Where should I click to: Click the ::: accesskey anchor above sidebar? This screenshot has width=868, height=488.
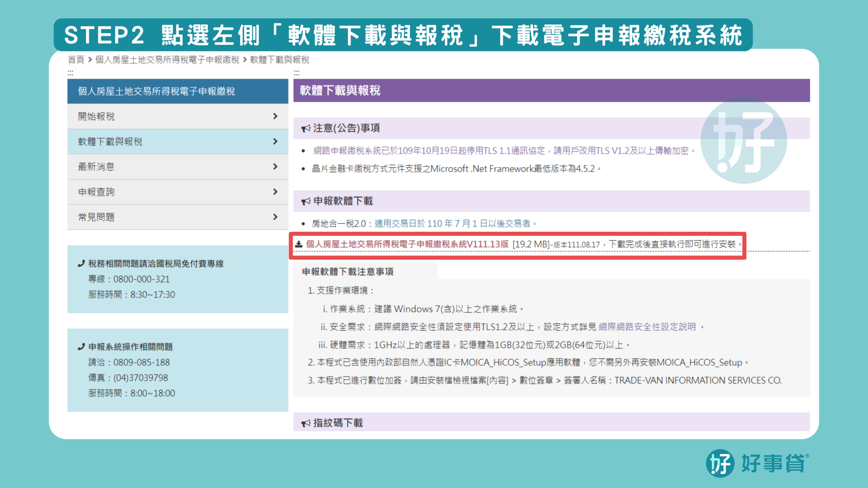point(71,73)
